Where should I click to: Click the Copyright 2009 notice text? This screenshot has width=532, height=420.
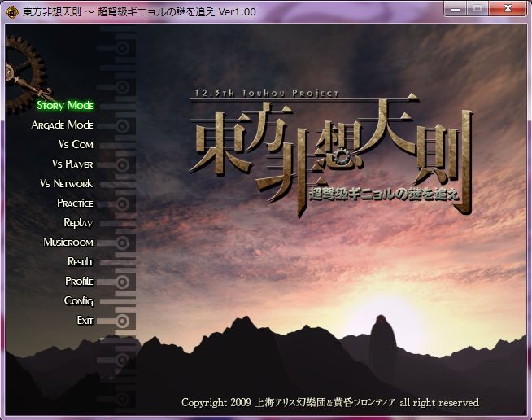330,403
